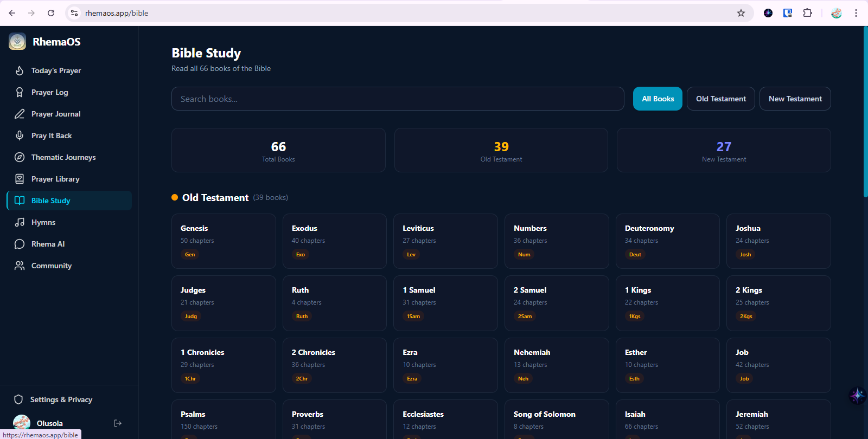Click the Hymns music note icon
Screen dimensions: 868x439
pyautogui.click(x=20, y=222)
